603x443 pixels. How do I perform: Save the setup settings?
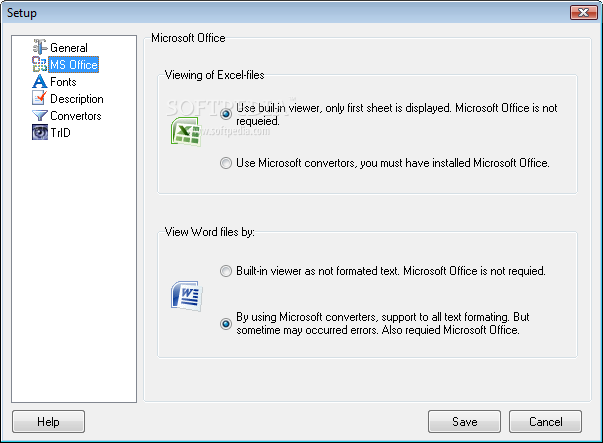464,421
